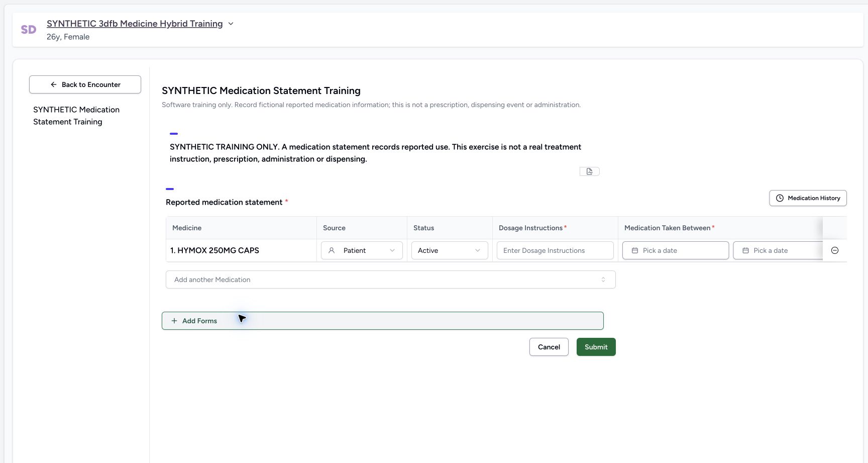Pick the second Medication Taken Between date
The height and width of the screenshot is (463, 868).
[x=778, y=250]
